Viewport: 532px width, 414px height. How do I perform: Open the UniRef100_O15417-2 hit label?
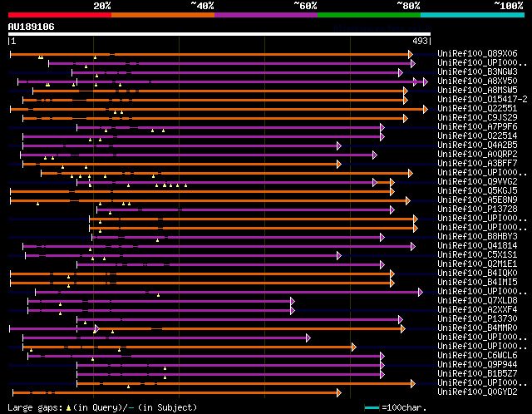click(x=482, y=99)
